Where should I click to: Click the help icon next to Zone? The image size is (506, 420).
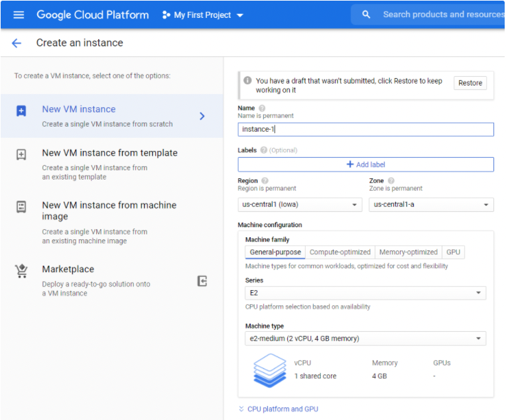(x=391, y=181)
